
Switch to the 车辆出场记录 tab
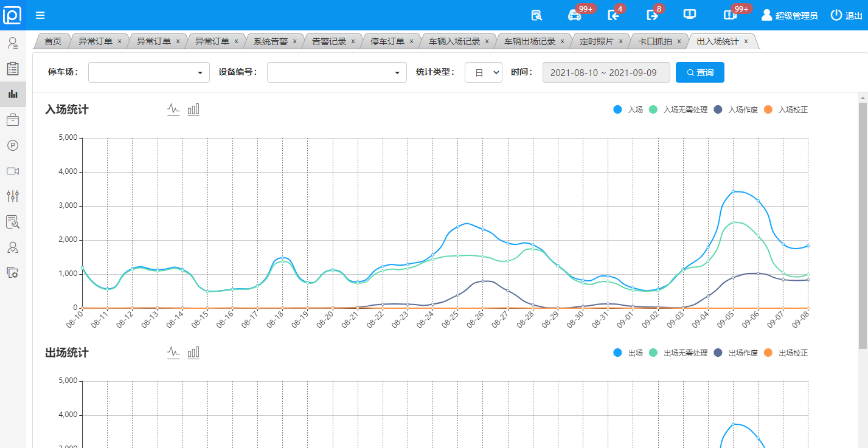(530, 41)
